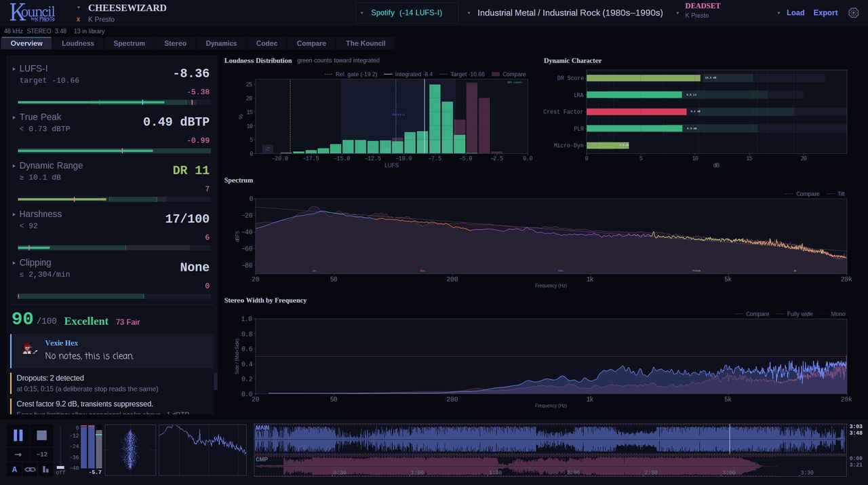Expand the Clipping metric
868x485 pixels.
click(14, 263)
